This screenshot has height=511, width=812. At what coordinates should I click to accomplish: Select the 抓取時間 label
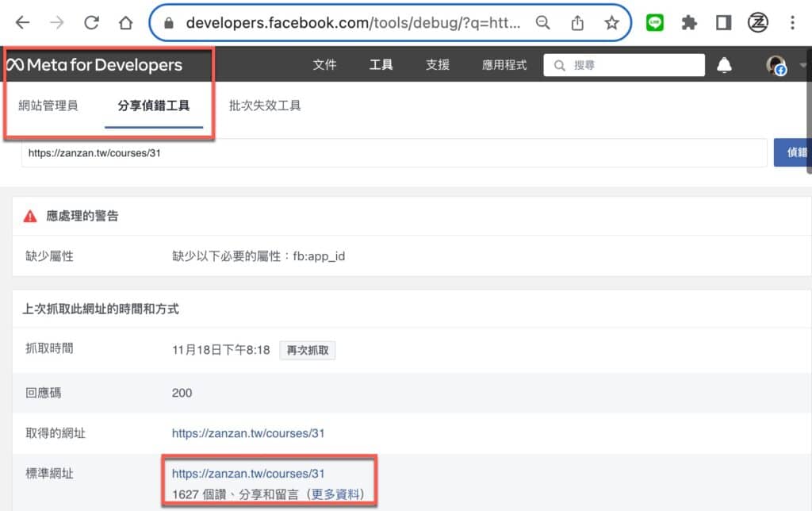[49, 348]
